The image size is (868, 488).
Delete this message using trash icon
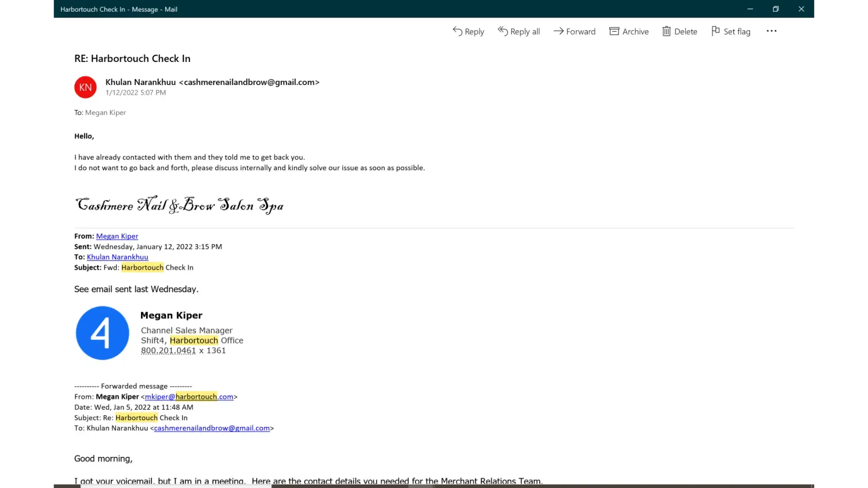[x=666, y=31]
